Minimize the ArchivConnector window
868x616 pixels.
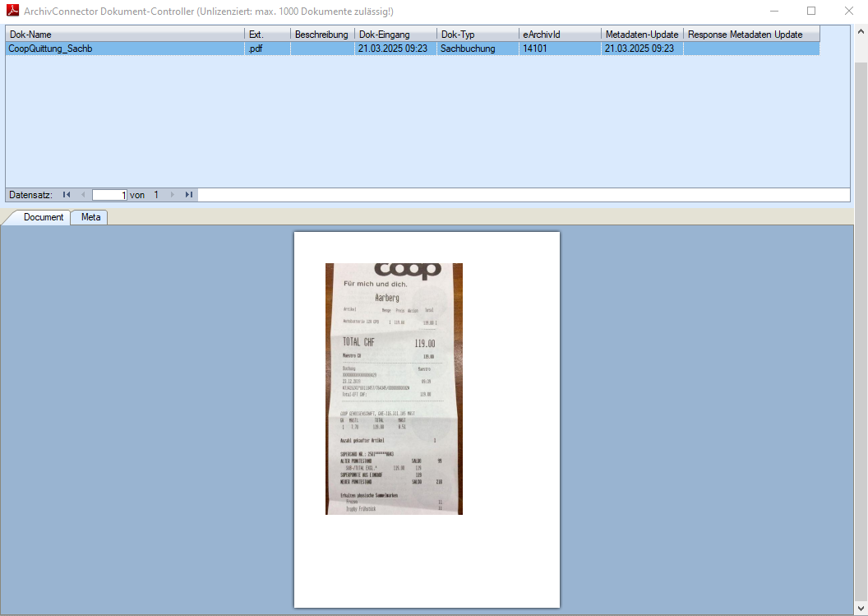pos(774,11)
